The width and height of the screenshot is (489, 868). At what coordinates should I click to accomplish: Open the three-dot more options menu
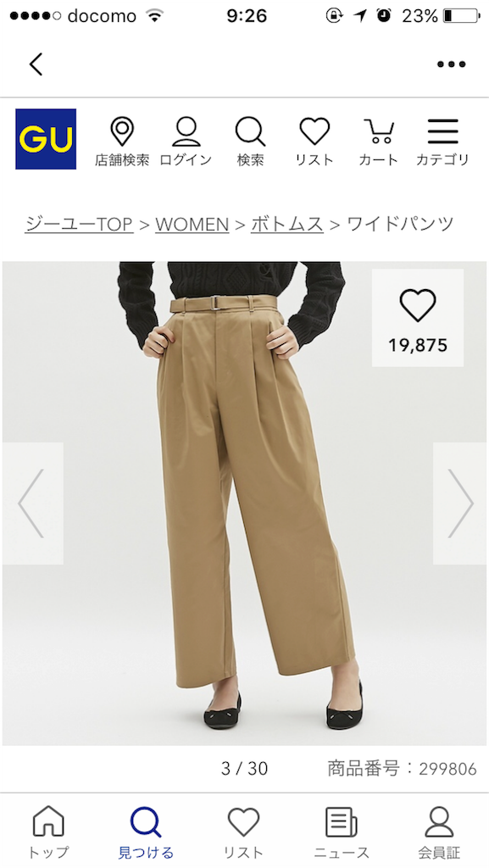(452, 64)
